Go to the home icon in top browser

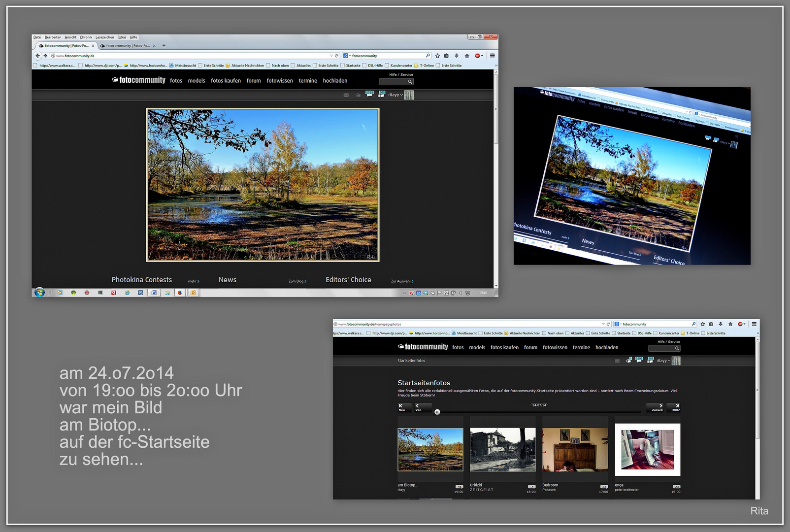click(x=467, y=56)
